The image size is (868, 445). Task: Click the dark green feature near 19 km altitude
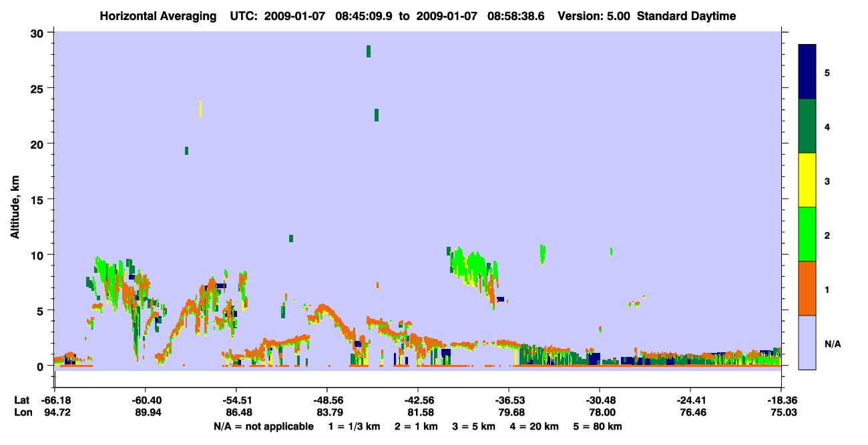click(x=186, y=151)
